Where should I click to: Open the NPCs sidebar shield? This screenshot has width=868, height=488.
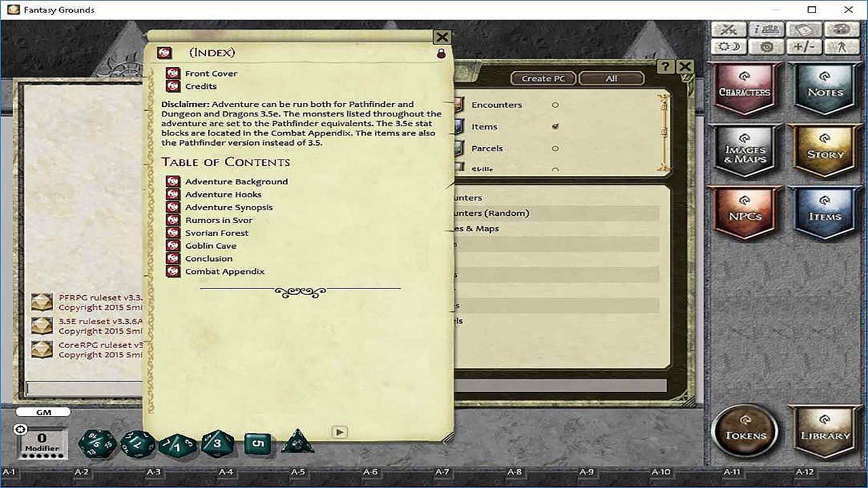pos(745,213)
